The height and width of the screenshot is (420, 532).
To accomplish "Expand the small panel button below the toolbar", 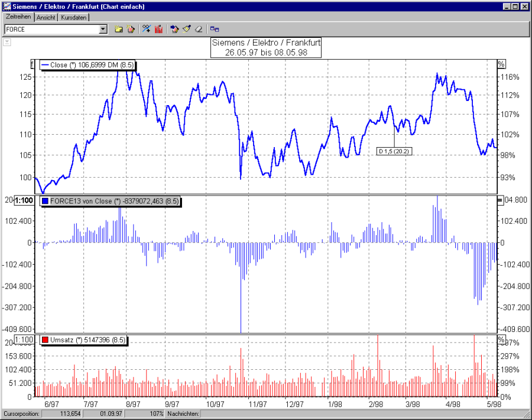I will [x=7, y=42].
